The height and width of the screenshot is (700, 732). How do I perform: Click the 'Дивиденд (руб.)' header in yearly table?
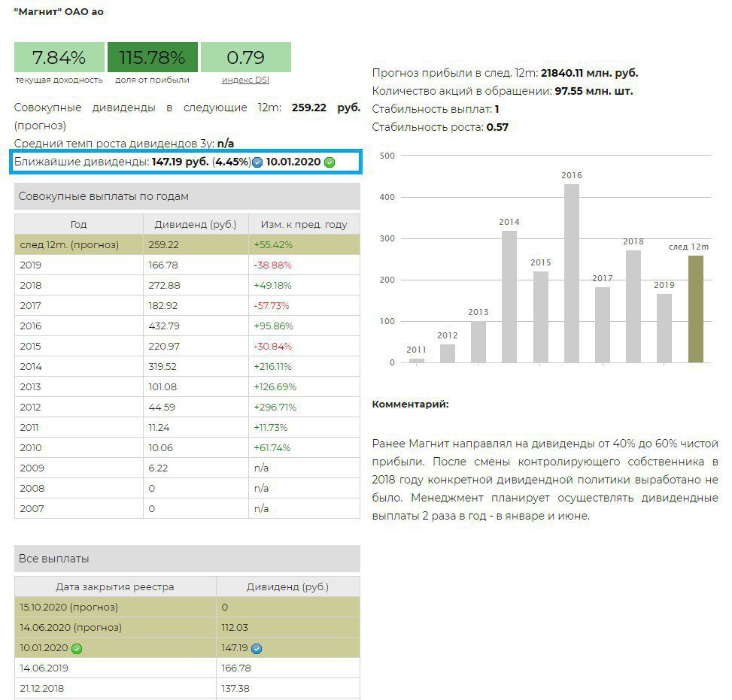click(196, 225)
